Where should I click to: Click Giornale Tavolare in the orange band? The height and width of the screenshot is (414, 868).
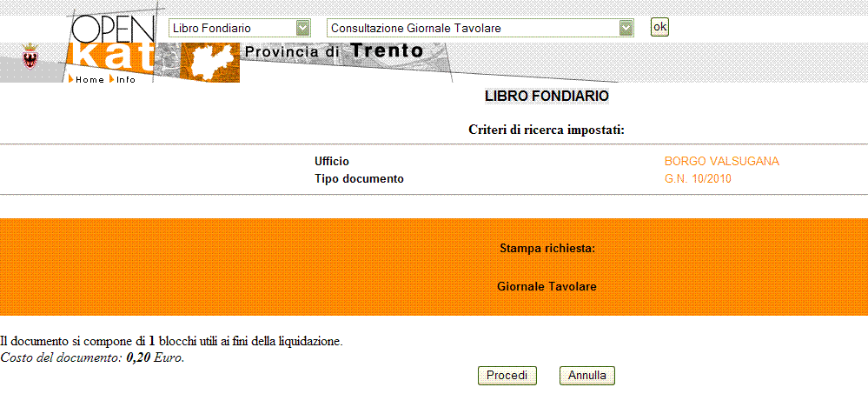coord(547,287)
